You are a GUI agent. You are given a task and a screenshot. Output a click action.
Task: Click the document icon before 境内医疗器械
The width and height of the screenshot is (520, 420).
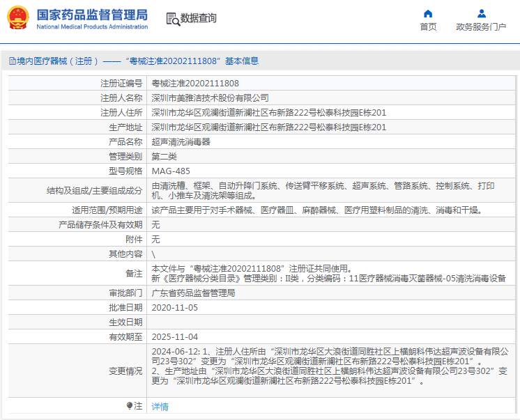(13, 61)
